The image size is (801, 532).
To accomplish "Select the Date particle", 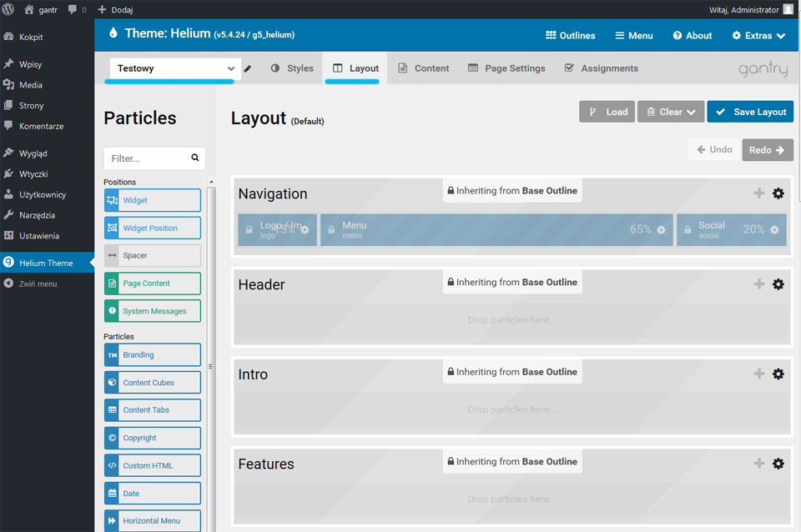I will point(152,493).
